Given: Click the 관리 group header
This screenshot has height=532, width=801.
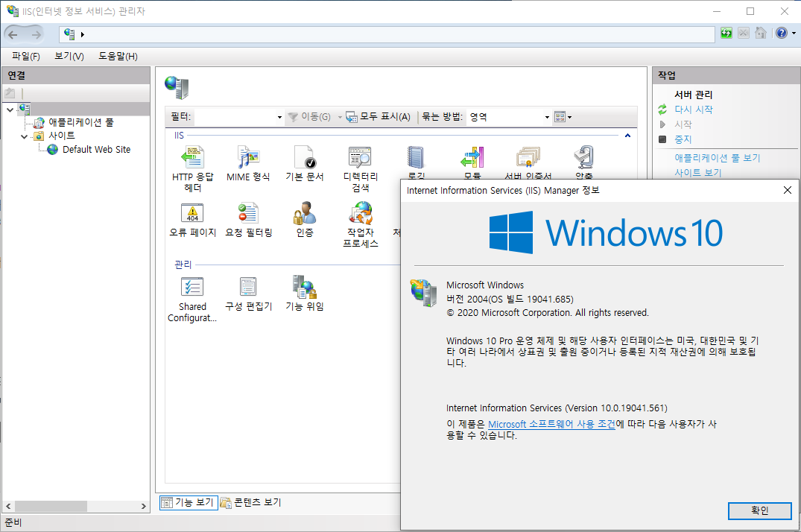Looking at the screenshot, I should [183, 265].
